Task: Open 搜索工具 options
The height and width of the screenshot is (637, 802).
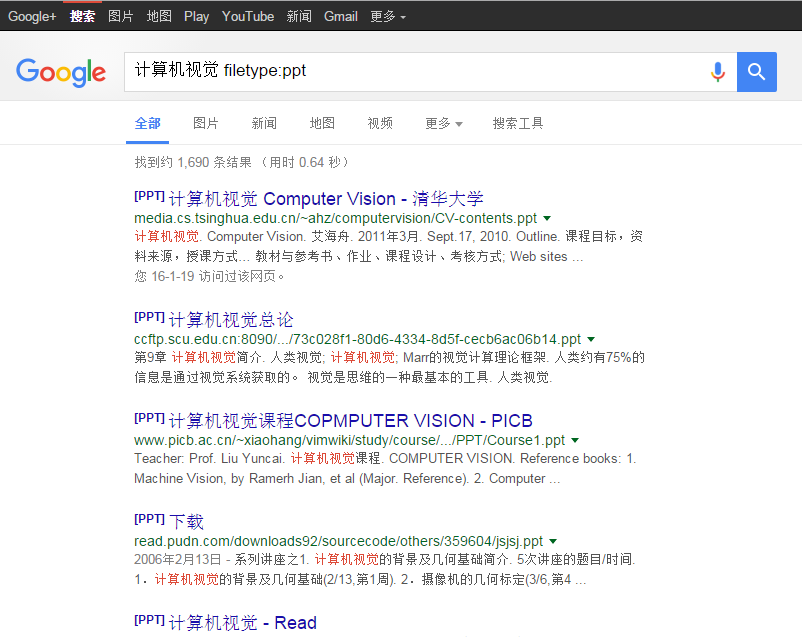Action: tap(518, 123)
